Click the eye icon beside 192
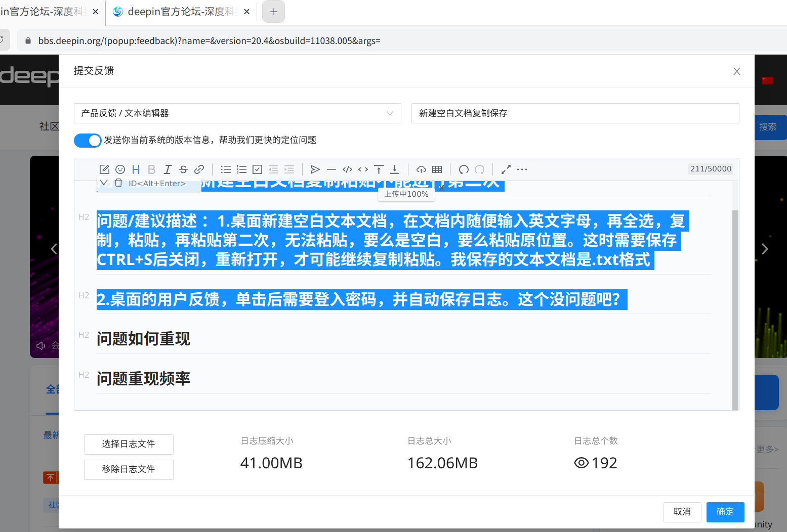The height and width of the screenshot is (532, 787). 582,463
